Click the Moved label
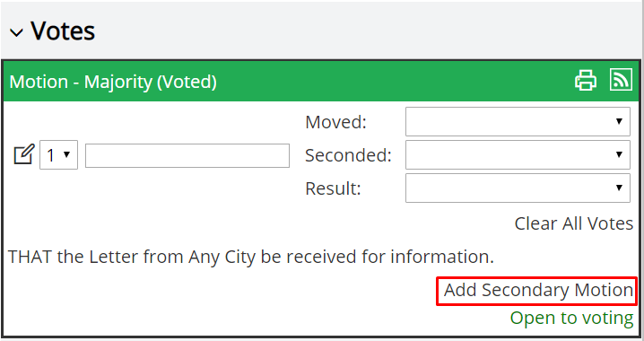Viewport: 644px width, 341px height. coord(335,122)
